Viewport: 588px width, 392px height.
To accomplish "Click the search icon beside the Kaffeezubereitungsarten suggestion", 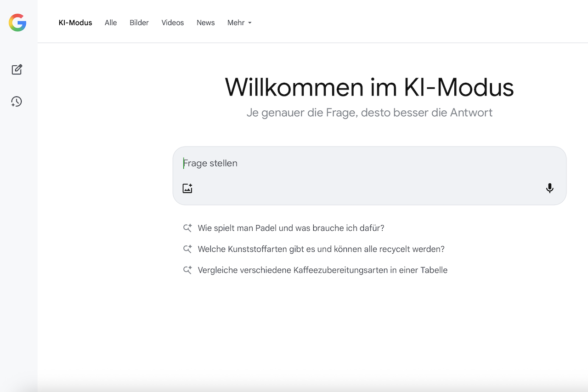I will pos(187,270).
